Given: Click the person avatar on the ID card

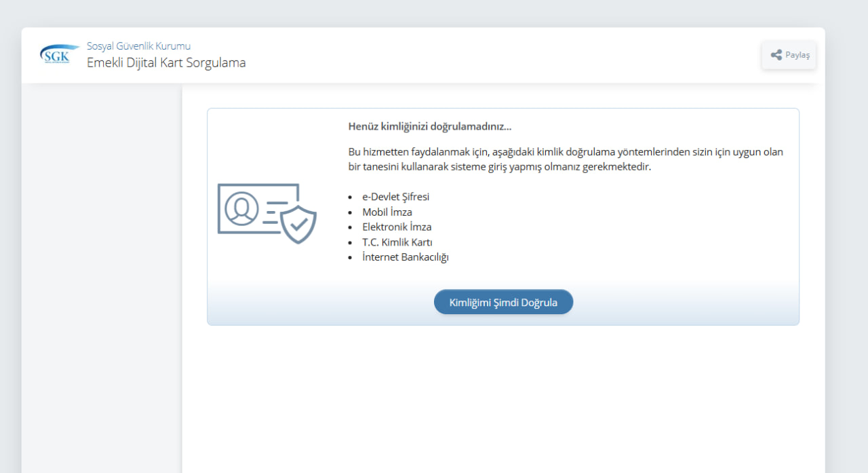Looking at the screenshot, I should 241,208.
